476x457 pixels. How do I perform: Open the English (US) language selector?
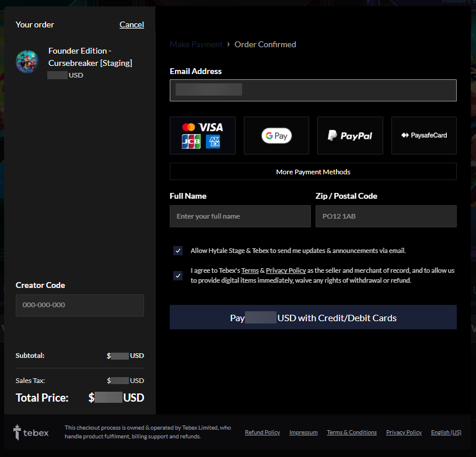click(446, 433)
